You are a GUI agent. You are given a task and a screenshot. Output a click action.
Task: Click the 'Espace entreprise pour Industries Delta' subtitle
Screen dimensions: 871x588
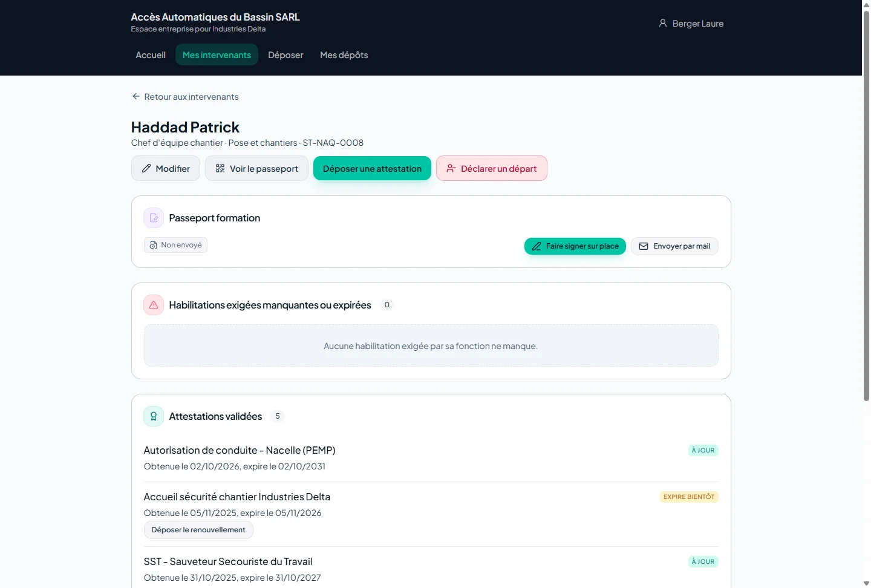coord(198,29)
